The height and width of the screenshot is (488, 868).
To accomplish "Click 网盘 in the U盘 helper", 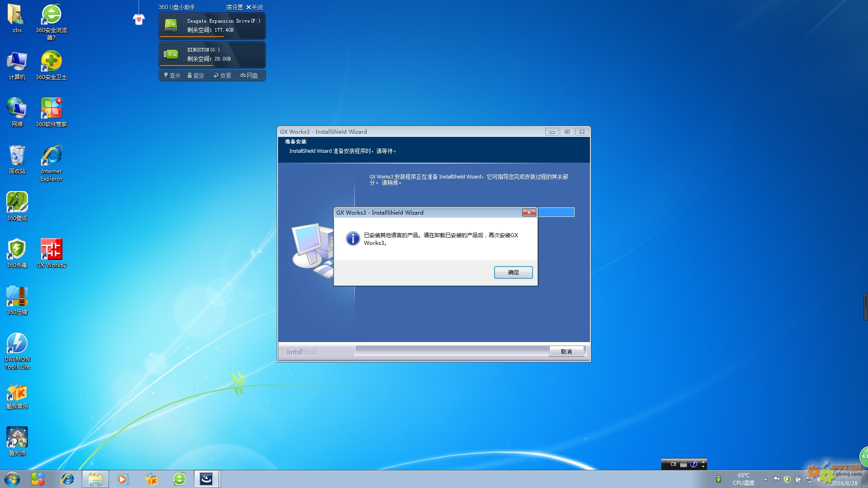I will 249,75.
